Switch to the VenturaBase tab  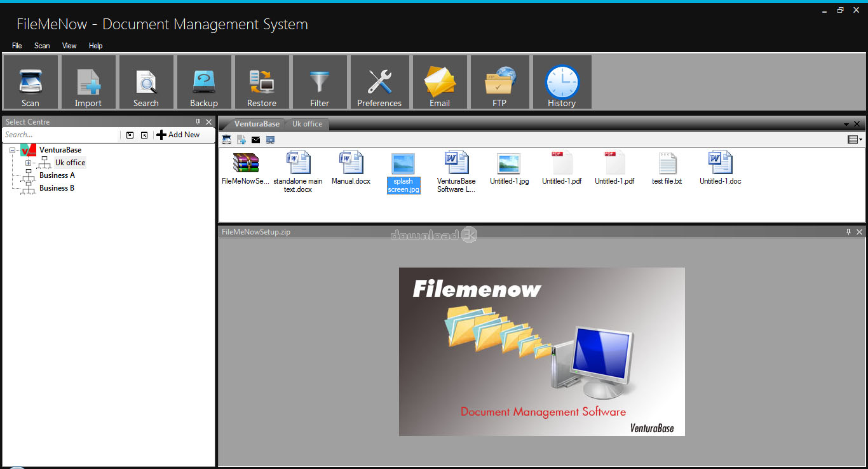click(x=257, y=124)
